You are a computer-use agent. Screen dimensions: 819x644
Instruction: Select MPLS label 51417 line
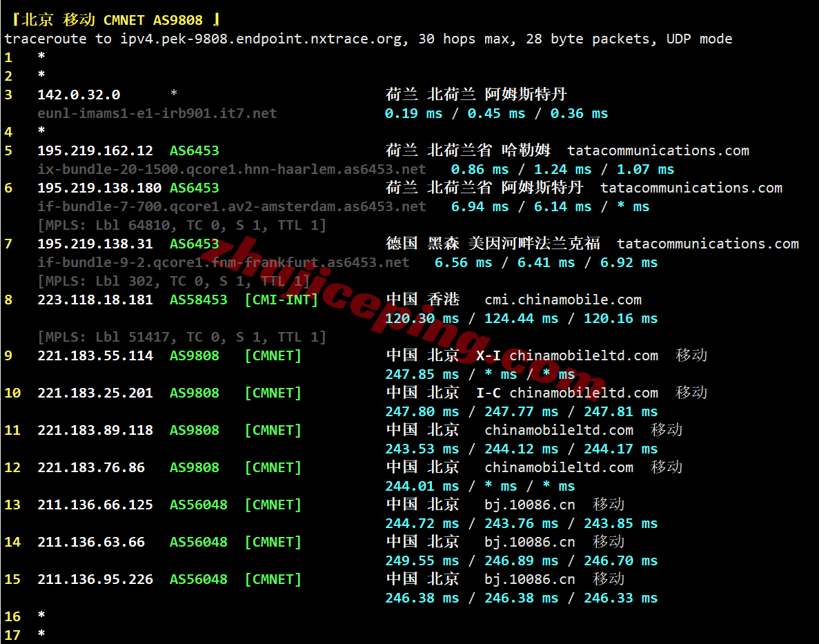pos(181,337)
